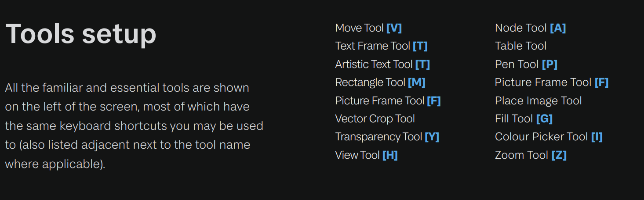Click the Fill Tool [G] label
Viewport: 644px width, 200px height.
524,119
